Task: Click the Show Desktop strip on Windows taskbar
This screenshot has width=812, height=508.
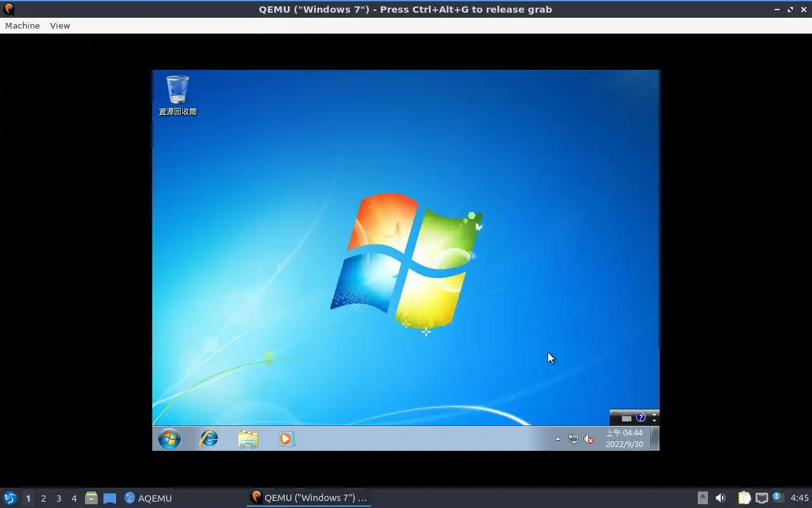Action: tap(655, 438)
